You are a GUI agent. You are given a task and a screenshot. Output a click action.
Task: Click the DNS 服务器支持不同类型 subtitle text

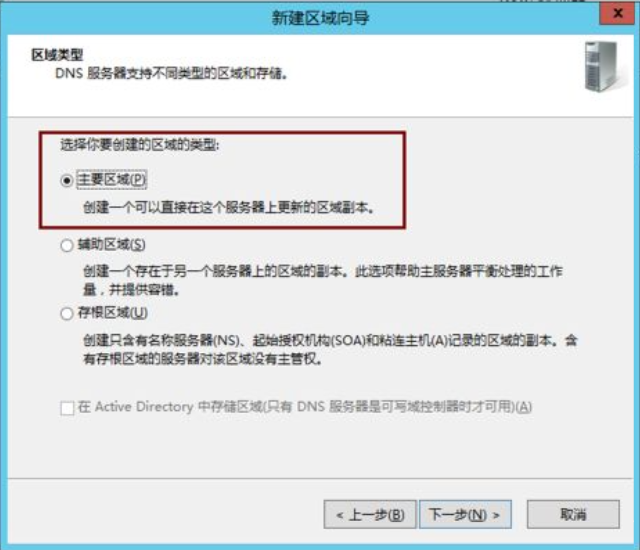click(x=172, y=73)
